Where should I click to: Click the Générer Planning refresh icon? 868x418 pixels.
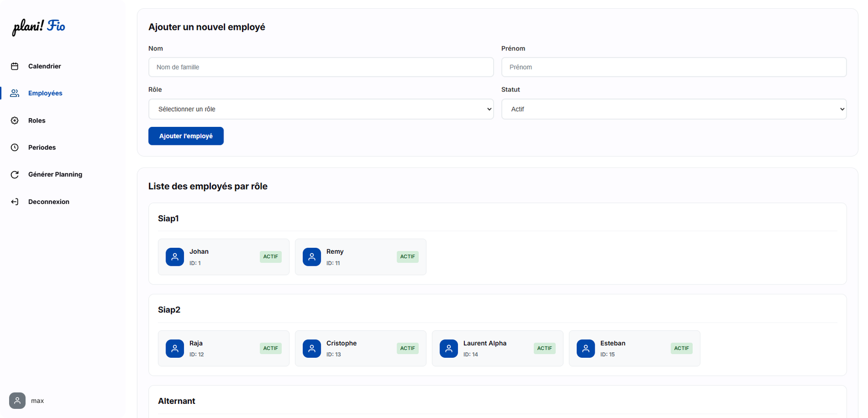pyautogui.click(x=15, y=175)
